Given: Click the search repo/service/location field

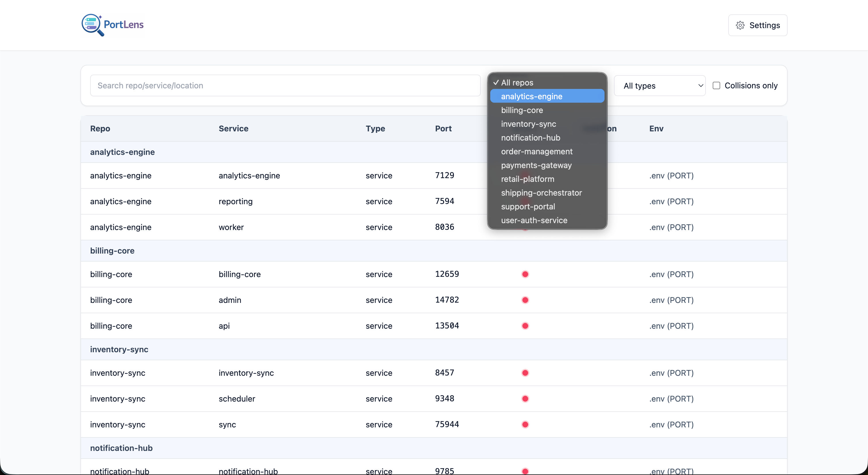Looking at the screenshot, I should tap(285, 85).
